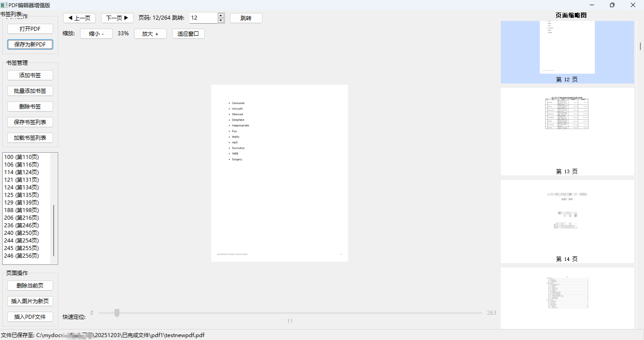Click the 快速定位 slider handle
644x340 pixels.
coord(117,313)
